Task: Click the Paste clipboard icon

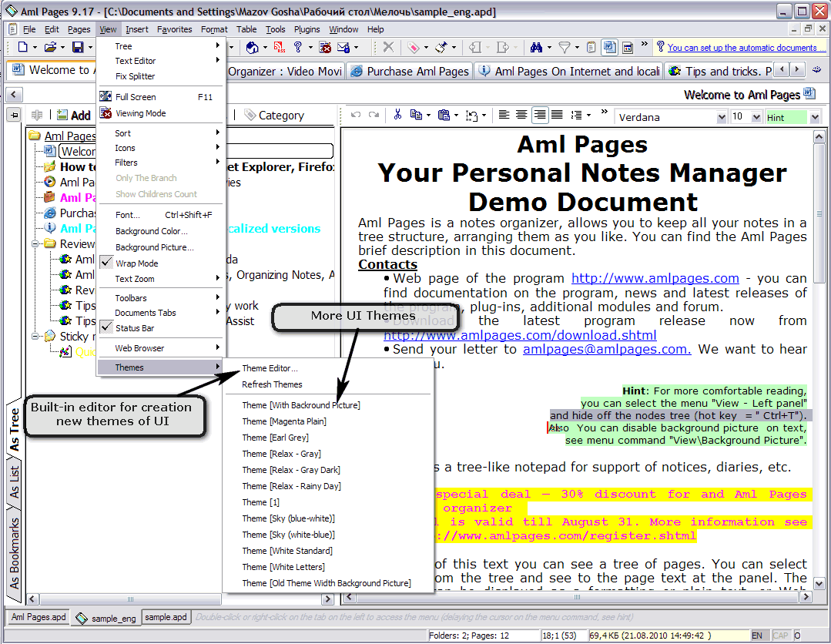Action: tap(444, 115)
